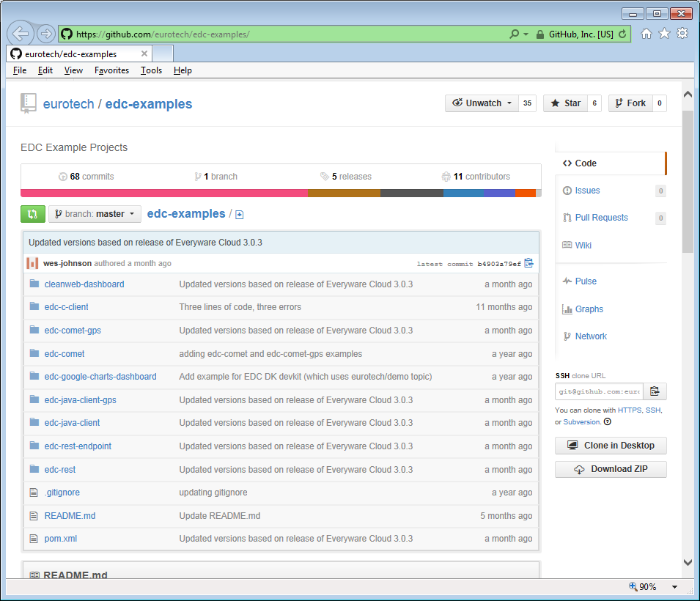700x601 pixels.
Task: Open browser Tools gear icon
Action: 682,34
